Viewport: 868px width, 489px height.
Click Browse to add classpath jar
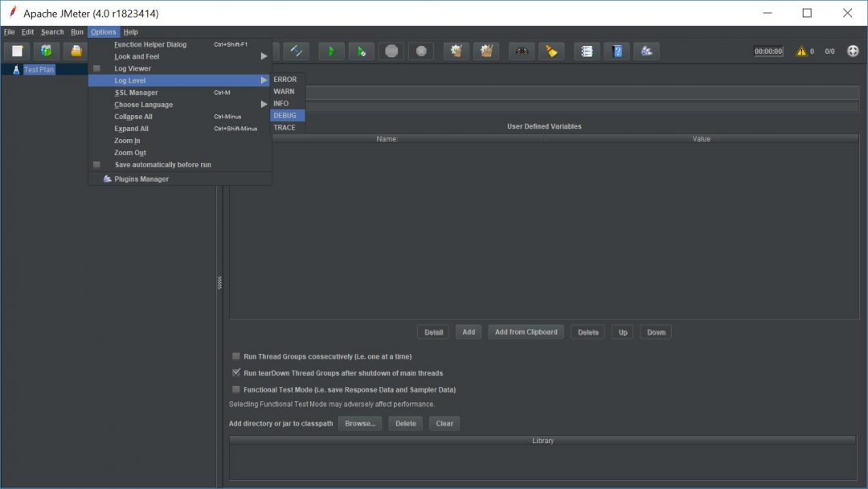pyautogui.click(x=360, y=424)
